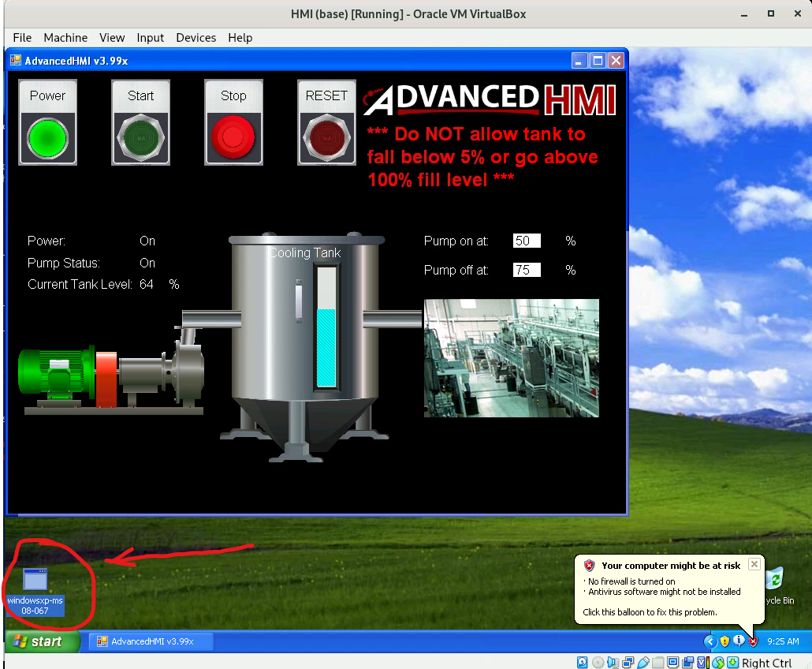Image resolution: width=812 pixels, height=669 pixels.
Task: Click the blue information bubble tray icon
Action: tap(739, 641)
